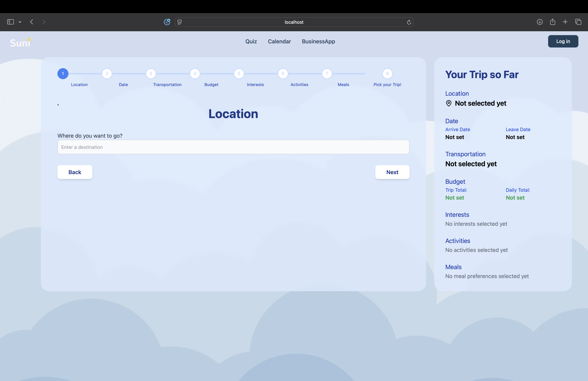Open the Safari downloads icon
This screenshot has width=588, height=381.
point(540,22)
